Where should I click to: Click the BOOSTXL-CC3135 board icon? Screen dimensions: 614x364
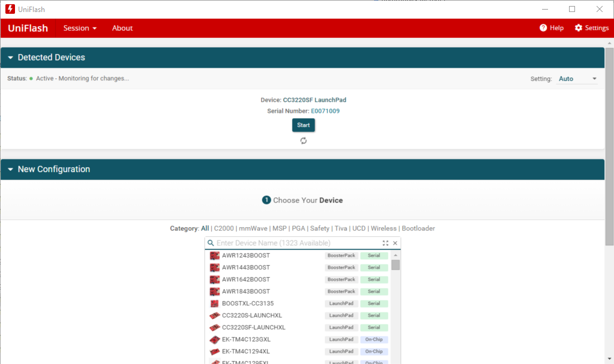pyautogui.click(x=215, y=303)
